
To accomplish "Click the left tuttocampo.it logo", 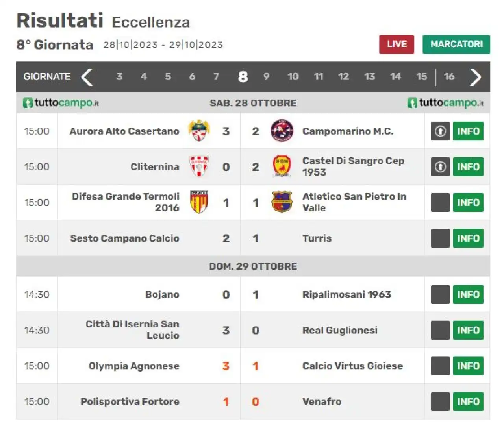I will click(61, 103).
